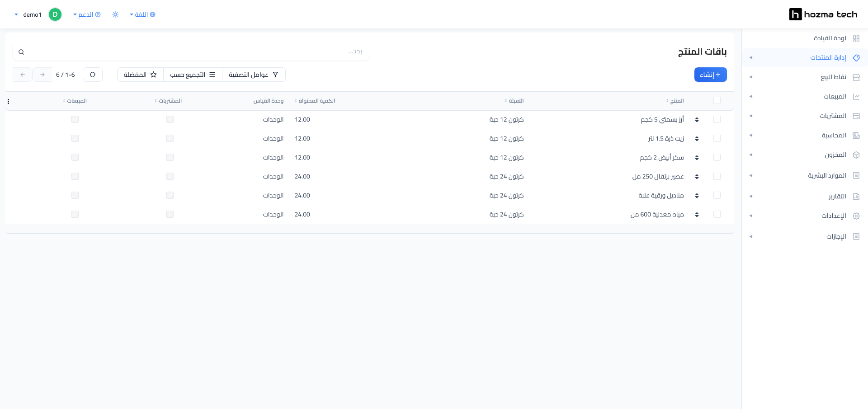Click the reports icon in sidebar
868x409 pixels.
coord(856,197)
